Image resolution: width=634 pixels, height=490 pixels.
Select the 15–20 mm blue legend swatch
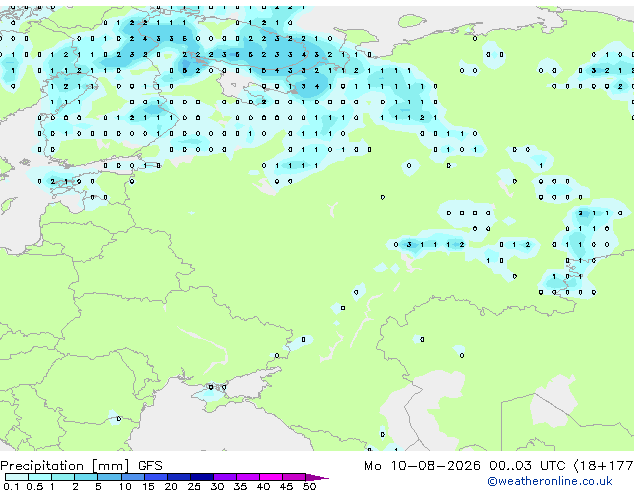pyautogui.click(x=155, y=477)
